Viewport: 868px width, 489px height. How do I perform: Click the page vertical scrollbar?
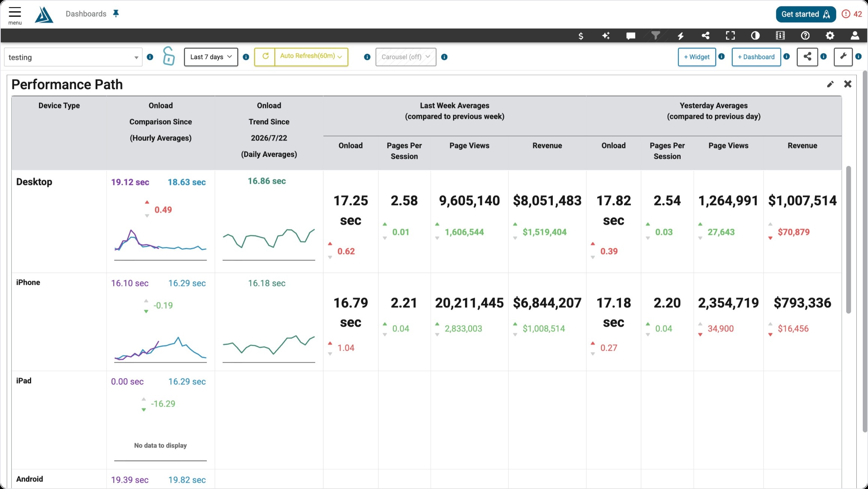(x=865, y=251)
